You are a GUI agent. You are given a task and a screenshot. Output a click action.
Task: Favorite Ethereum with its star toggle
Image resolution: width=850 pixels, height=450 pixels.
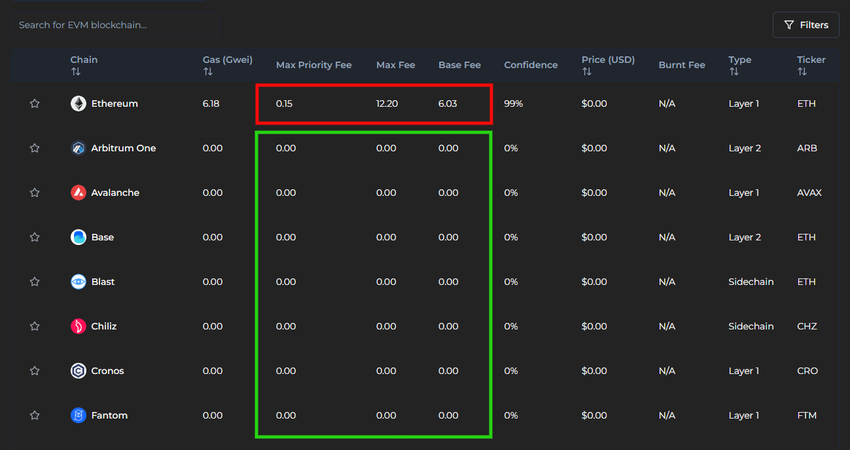click(35, 104)
